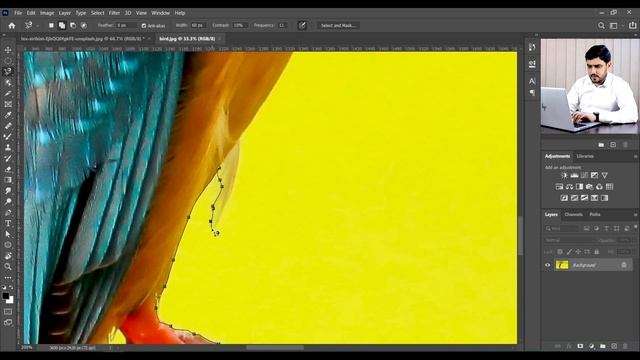Select the Path Selection tool

(x=8, y=234)
